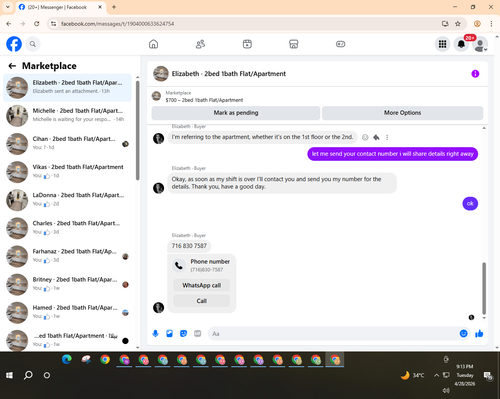Screen dimensions: 500x399
Task: Open Farhanaz's conversation
Action: point(67,256)
